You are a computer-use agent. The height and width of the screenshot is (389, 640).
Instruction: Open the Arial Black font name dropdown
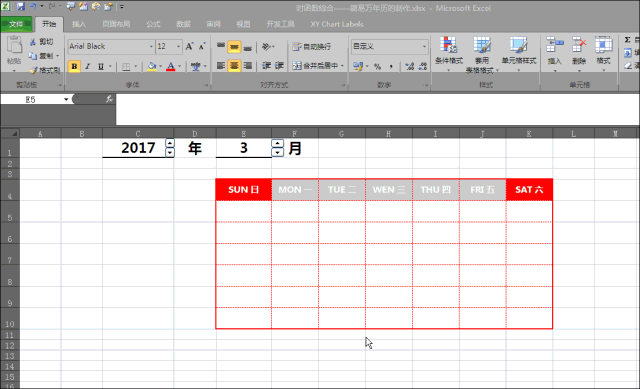[x=151, y=47]
